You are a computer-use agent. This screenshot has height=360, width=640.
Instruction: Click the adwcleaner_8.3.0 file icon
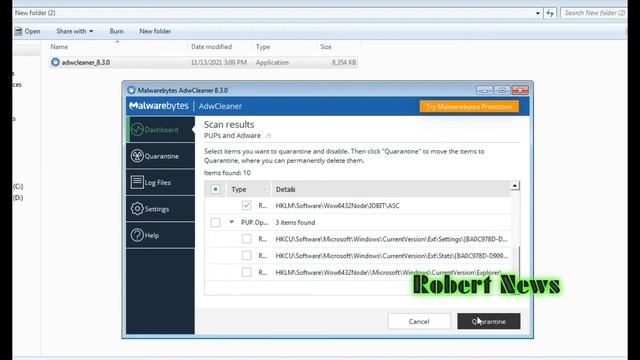[x=55, y=62]
